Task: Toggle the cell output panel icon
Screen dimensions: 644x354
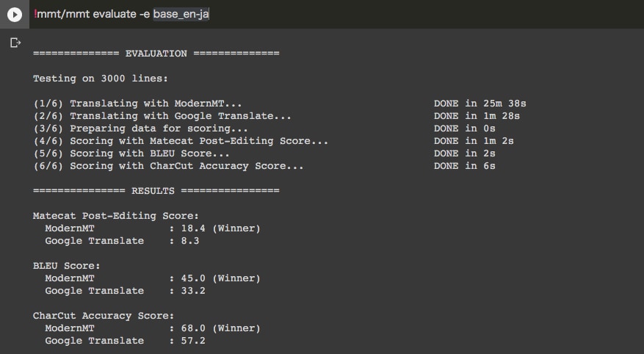Action: click(x=15, y=43)
